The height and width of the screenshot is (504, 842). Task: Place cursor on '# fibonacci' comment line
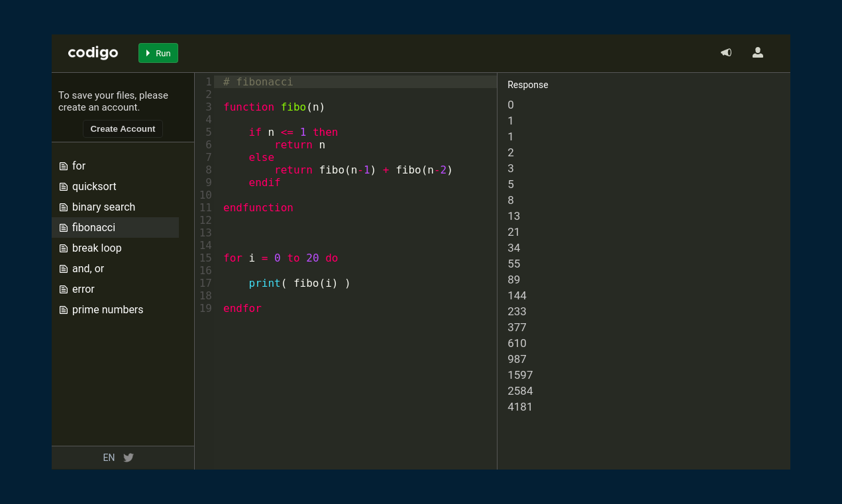point(258,82)
